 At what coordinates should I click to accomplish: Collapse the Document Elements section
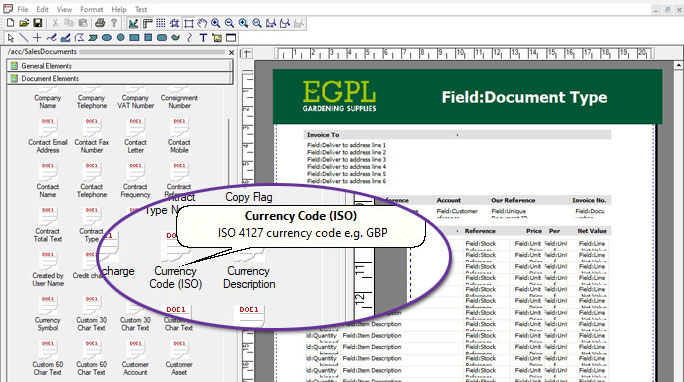120,78
